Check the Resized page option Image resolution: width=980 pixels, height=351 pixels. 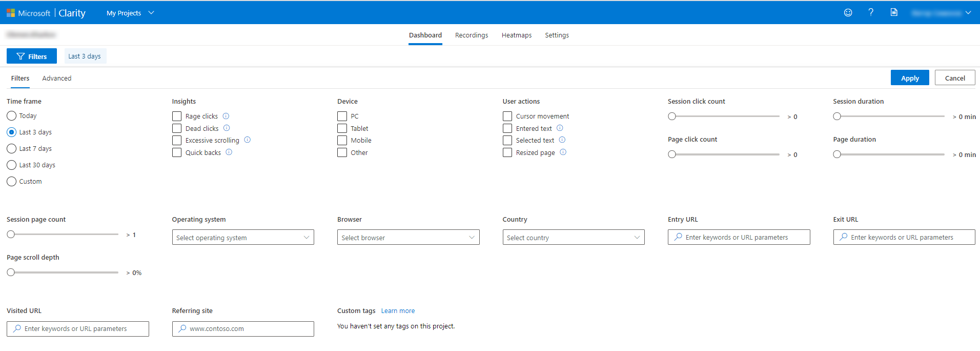[507, 152]
